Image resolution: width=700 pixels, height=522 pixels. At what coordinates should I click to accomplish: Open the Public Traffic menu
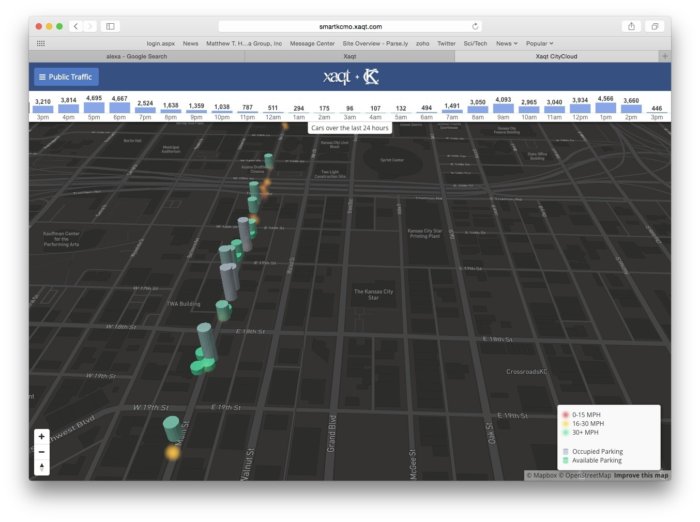coord(66,77)
